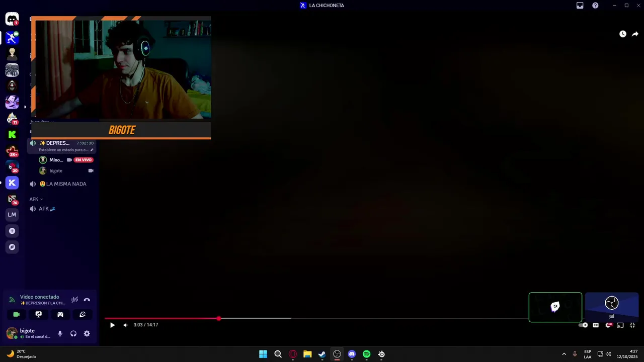The width and height of the screenshot is (644, 362).
Task: Open the LM server icon
Action: coord(12,215)
